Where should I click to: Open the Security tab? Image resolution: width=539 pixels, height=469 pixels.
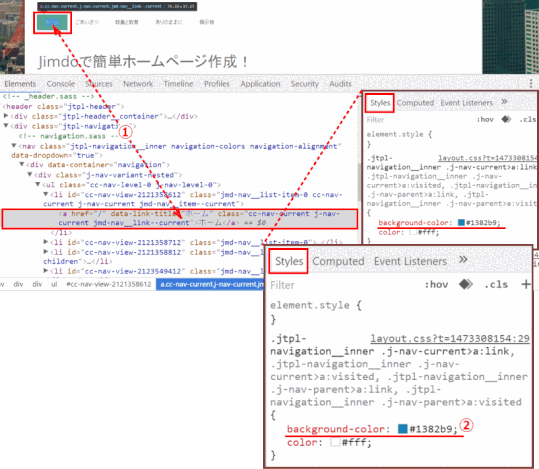[x=305, y=84]
